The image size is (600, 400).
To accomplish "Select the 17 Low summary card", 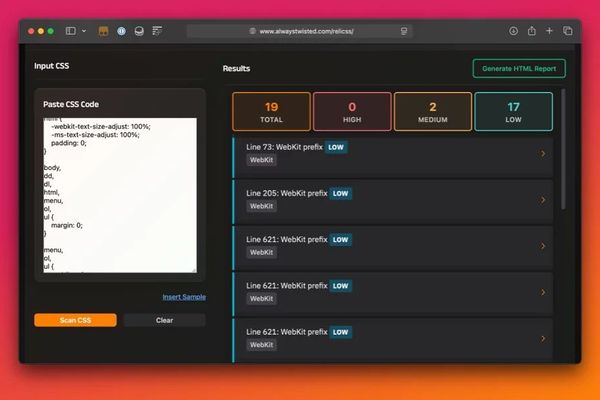I will 514,112.
